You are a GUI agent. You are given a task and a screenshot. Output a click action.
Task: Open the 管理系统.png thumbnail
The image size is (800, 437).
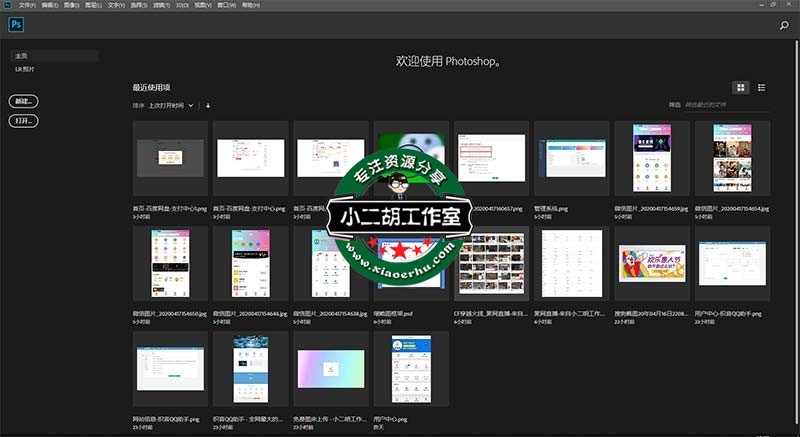point(571,158)
